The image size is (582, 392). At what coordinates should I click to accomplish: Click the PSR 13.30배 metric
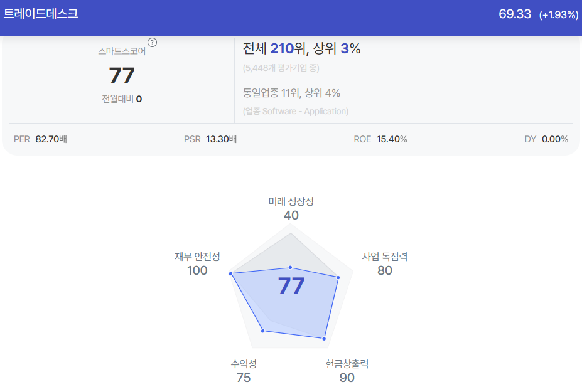(210, 139)
